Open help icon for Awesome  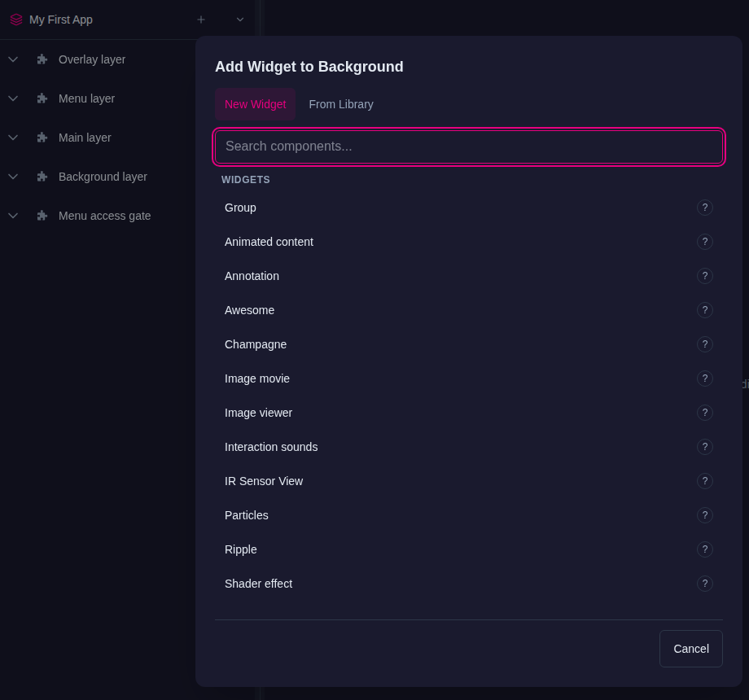tap(705, 310)
